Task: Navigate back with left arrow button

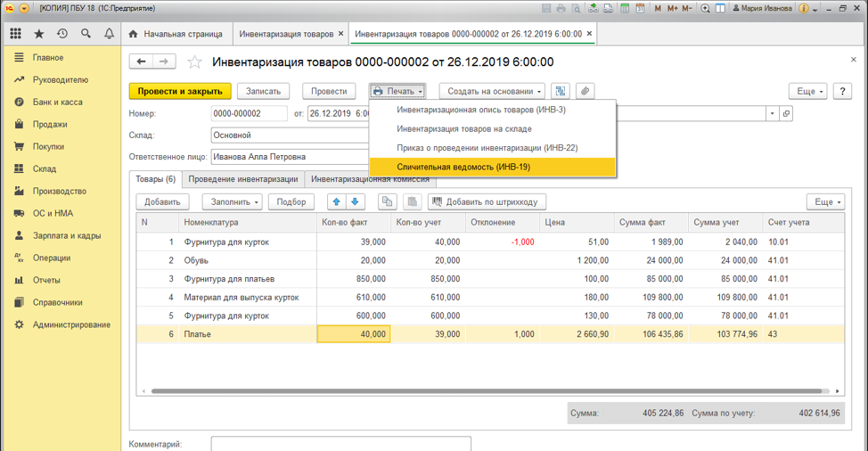Action: pyautogui.click(x=142, y=61)
